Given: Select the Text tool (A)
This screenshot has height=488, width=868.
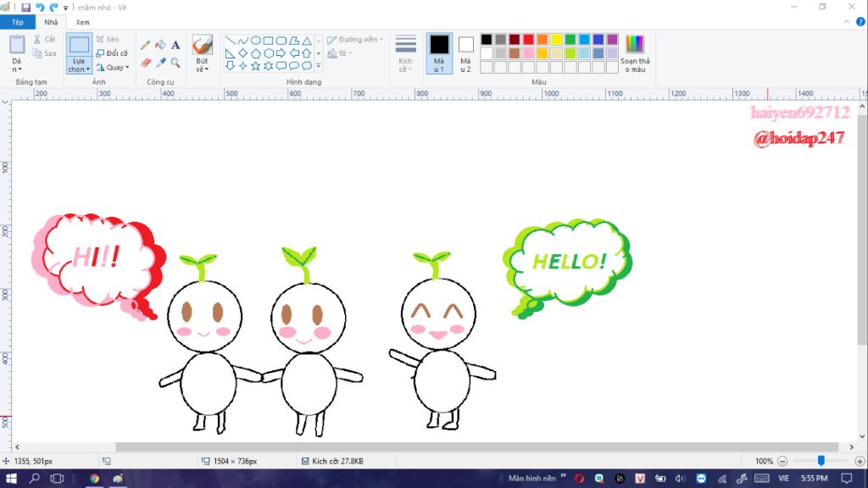Looking at the screenshot, I should 175,46.
